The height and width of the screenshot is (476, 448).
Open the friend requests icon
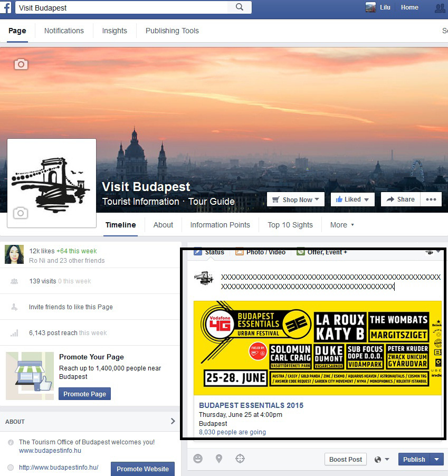(440, 7)
